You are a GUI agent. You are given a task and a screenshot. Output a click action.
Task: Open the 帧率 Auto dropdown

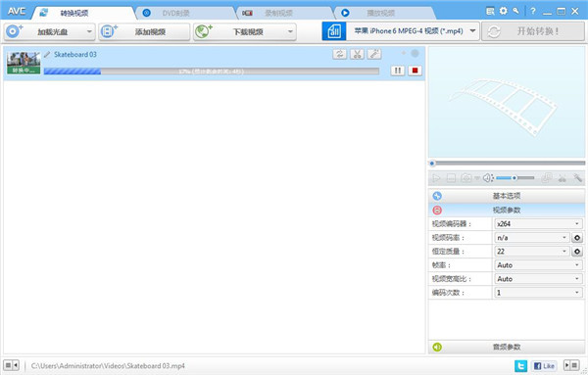click(538, 265)
